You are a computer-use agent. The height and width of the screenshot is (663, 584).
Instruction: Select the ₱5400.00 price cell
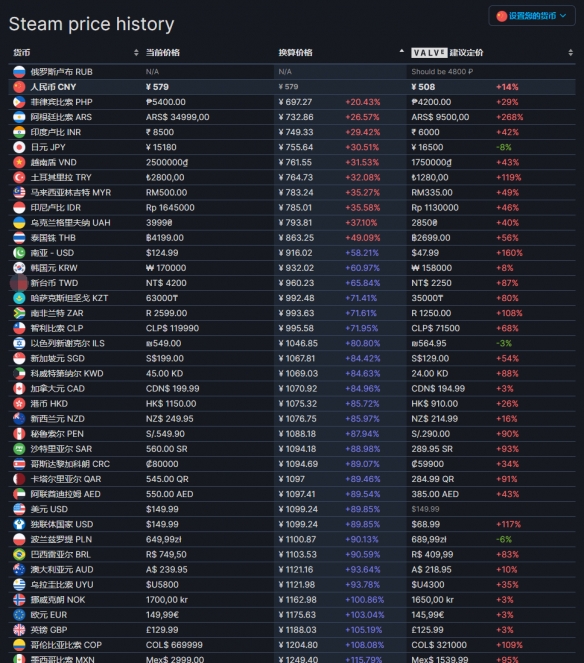coord(166,102)
